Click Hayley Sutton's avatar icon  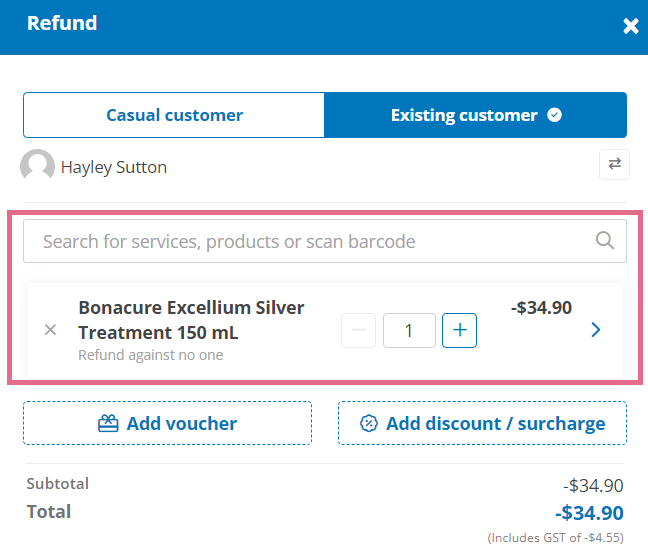tap(37, 165)
